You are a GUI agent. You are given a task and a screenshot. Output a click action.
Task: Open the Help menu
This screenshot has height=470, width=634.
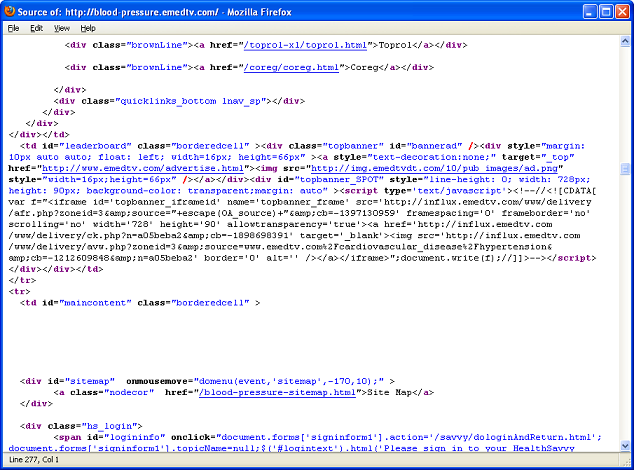point(88,28)
